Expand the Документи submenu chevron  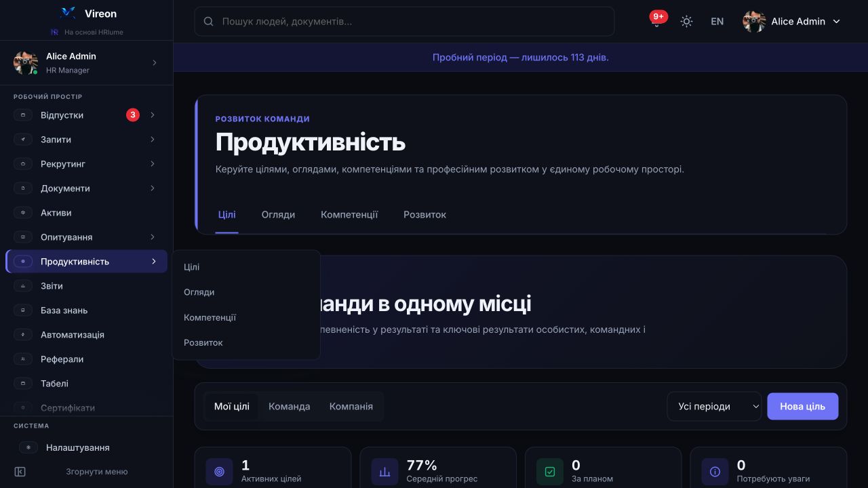[x=153, y=188]
